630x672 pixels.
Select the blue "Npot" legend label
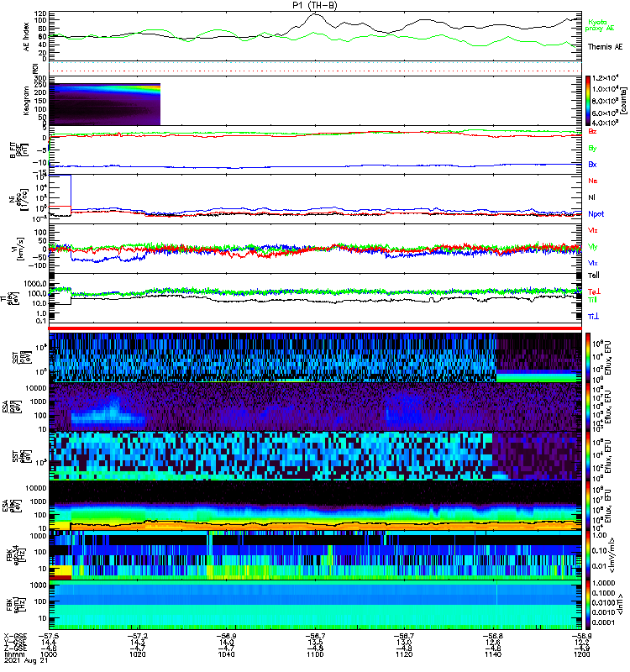click(x=596, y=214)
